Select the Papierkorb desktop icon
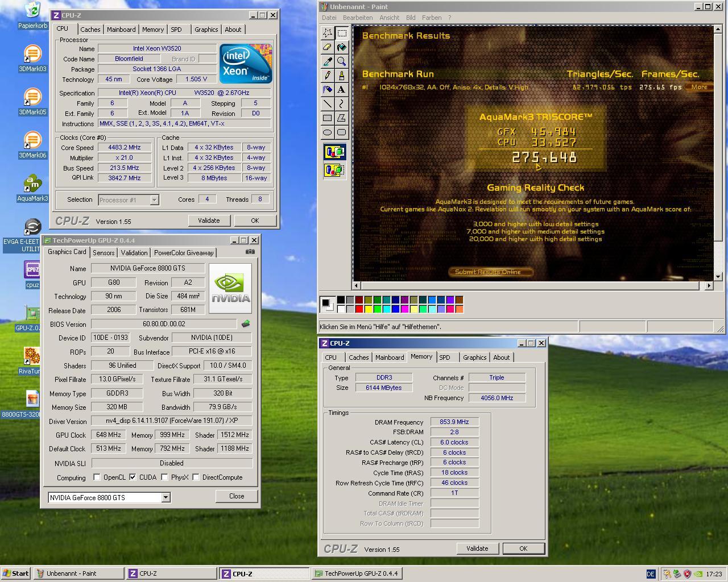 (32, 15)
